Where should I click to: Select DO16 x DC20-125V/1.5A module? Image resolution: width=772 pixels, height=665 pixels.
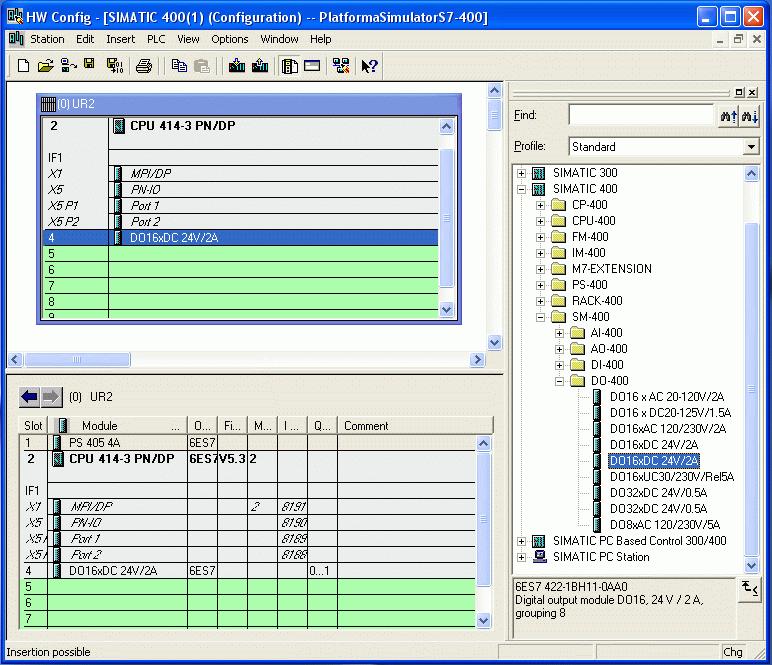click(670, 412)
